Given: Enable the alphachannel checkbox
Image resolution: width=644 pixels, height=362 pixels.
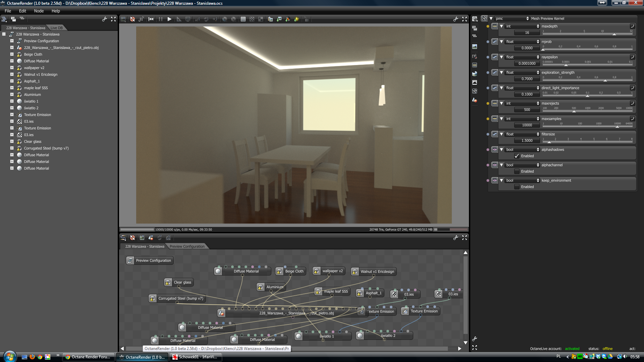Looking at the screenshot, I should [x=517, y=171].
